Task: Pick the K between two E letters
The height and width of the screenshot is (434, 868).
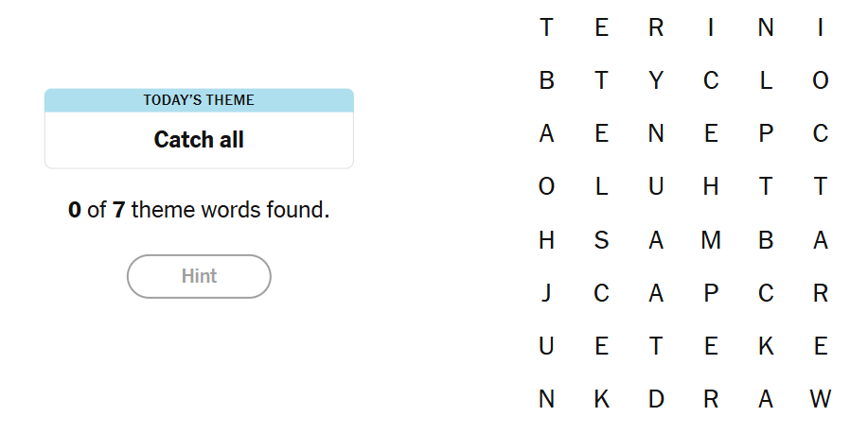Action: (766, 346)
